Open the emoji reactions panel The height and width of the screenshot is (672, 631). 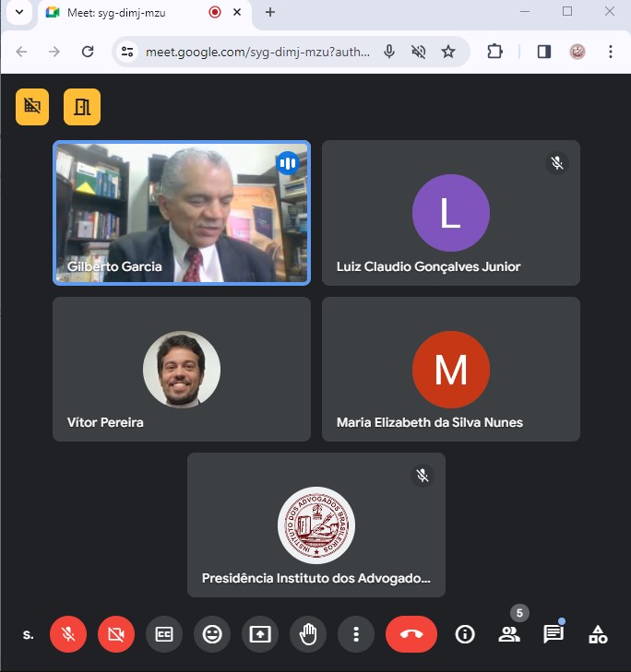pyautogui.click(x=212, y=634)
